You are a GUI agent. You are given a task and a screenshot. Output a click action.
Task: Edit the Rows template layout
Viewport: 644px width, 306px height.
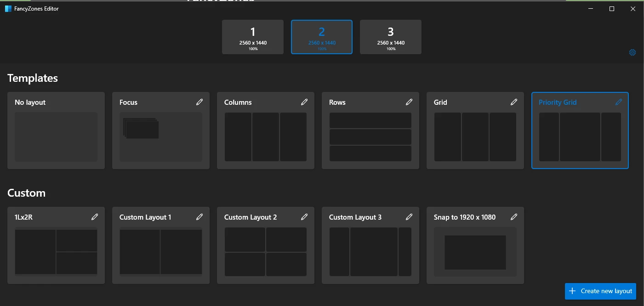[x=409, y=102]
